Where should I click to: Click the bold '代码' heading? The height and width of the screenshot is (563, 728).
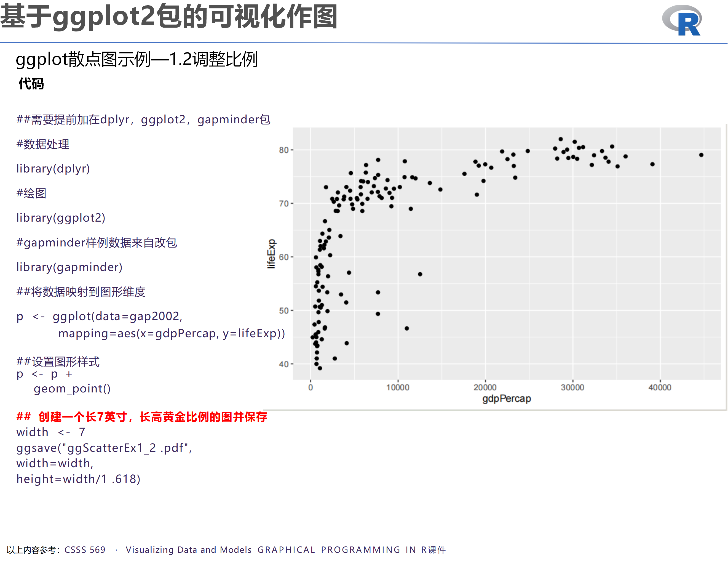coord(31,83)
